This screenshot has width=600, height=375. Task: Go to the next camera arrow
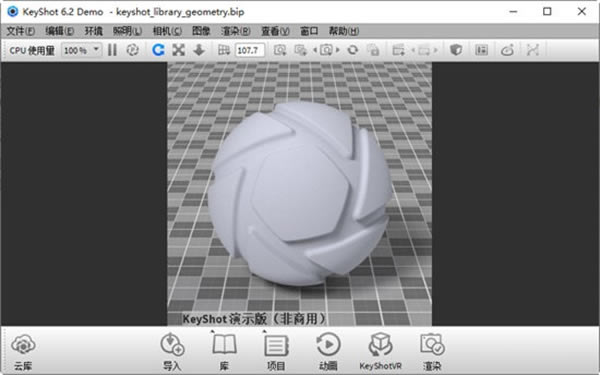pos(338,50)
